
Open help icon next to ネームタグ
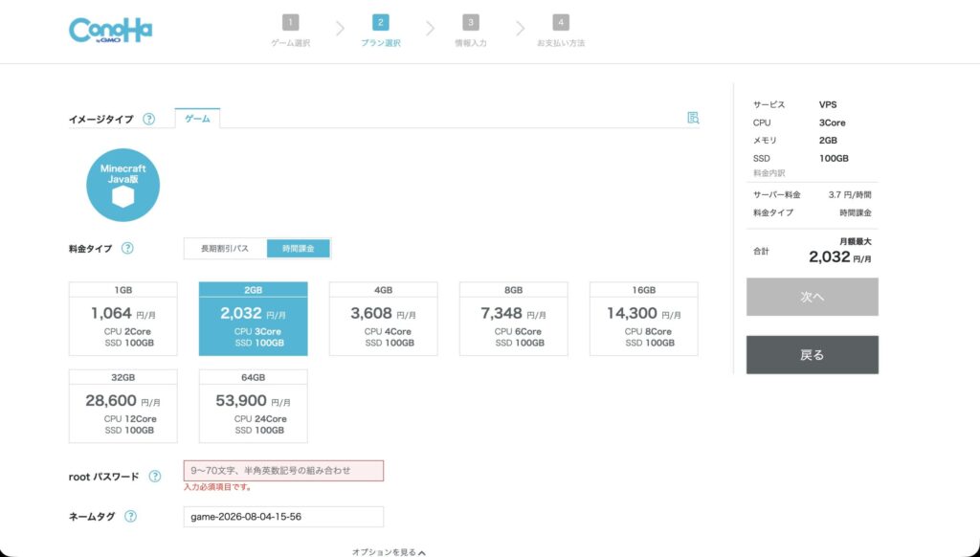click(130, 517)
